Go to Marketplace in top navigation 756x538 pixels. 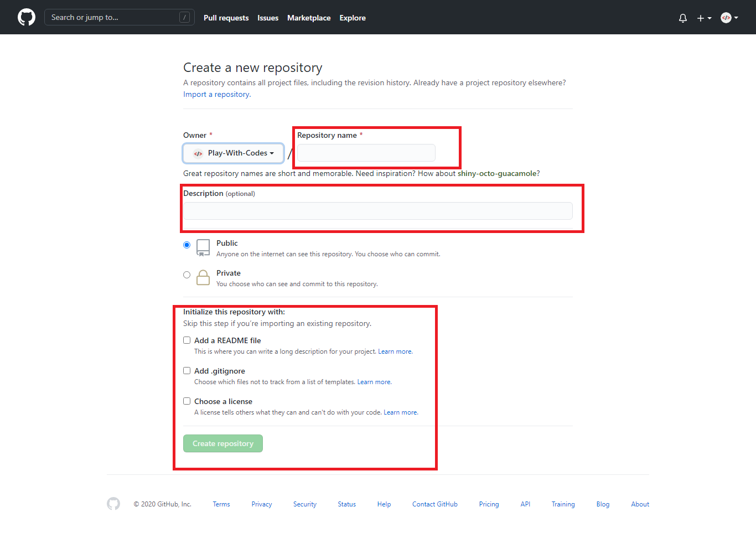click(x=309, y=18)
